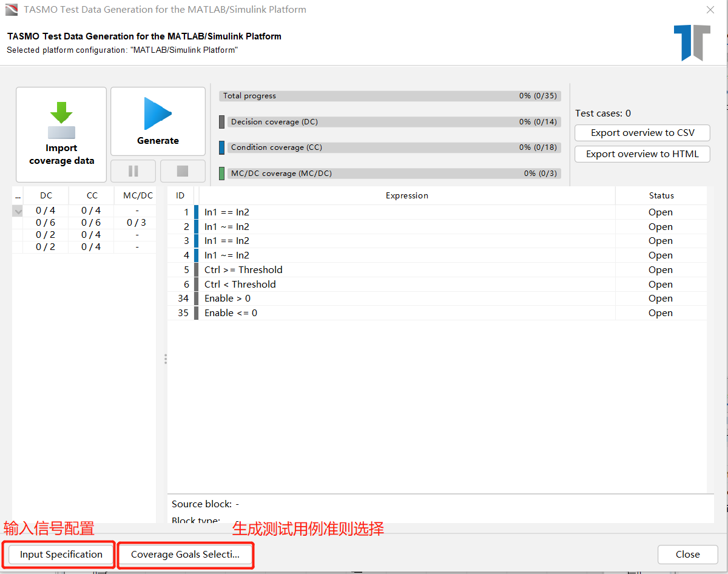Click the stop generation button

(183, 171)
